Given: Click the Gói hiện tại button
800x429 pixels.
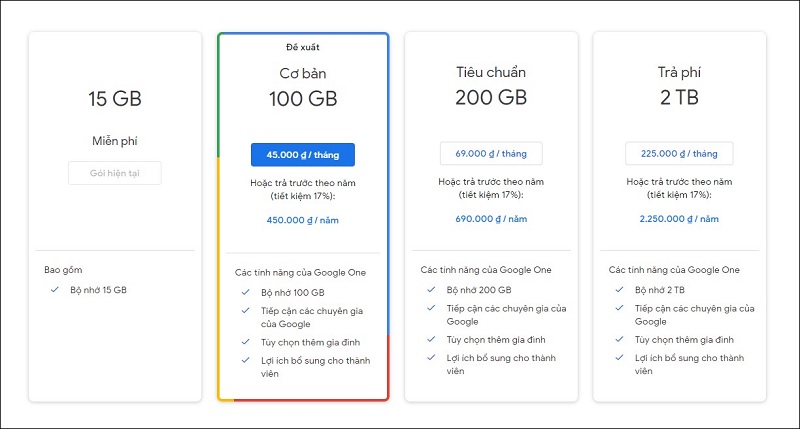Looking at the screenshot, I should [115, 173].
